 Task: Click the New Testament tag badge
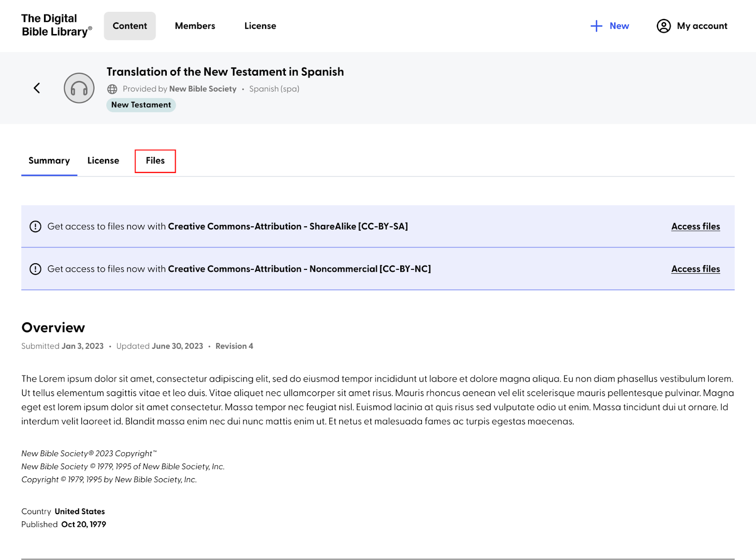point(141,105)
